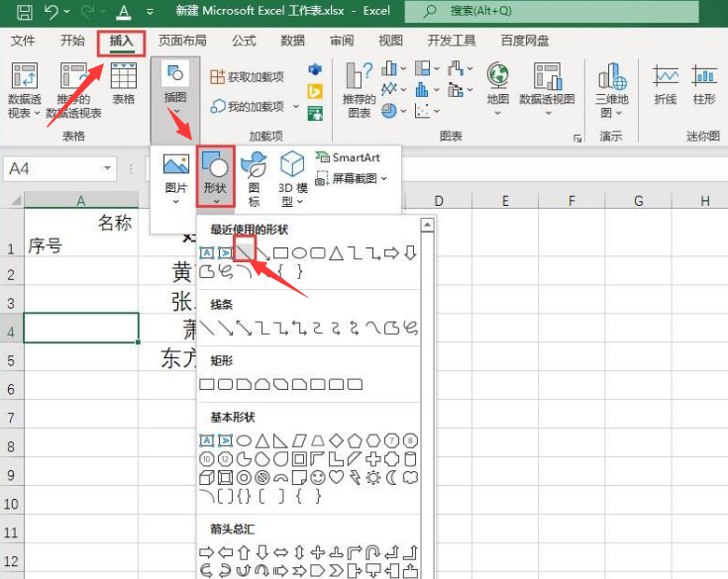Click the 搜索(Alt+Q) search box
The width and height of the screenshot is (728, 579).
coord(551,11)
